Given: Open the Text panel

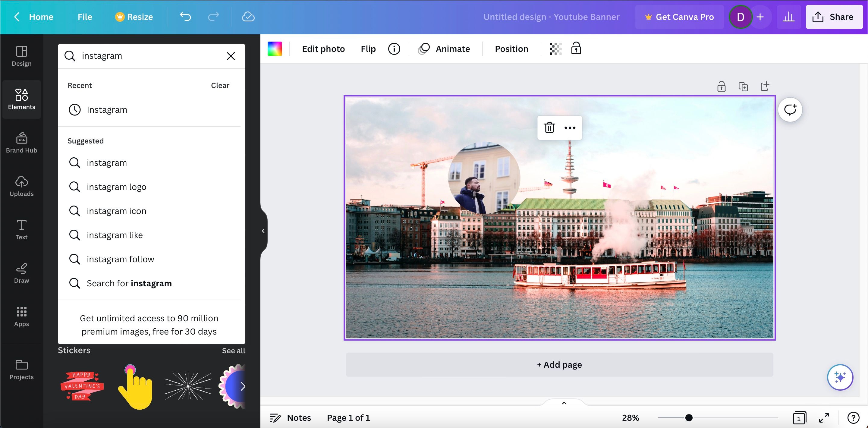Looking at the screenshot, I should coord(21,229).
